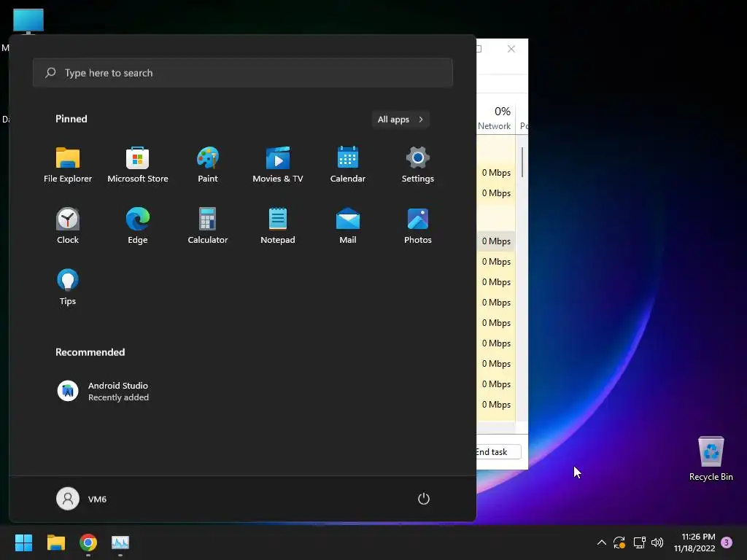
Task: Close the Task Manager window
Action: [x=511, y=49]
